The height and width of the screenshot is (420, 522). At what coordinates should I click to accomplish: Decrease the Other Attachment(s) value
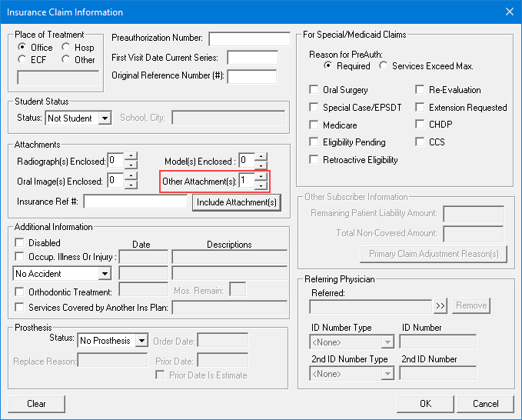click(x=261, y=185)
